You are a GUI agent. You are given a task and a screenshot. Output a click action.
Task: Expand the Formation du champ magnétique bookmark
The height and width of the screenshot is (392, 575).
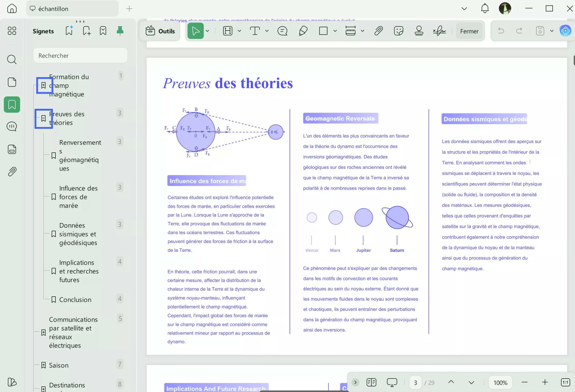coord(44,85)
